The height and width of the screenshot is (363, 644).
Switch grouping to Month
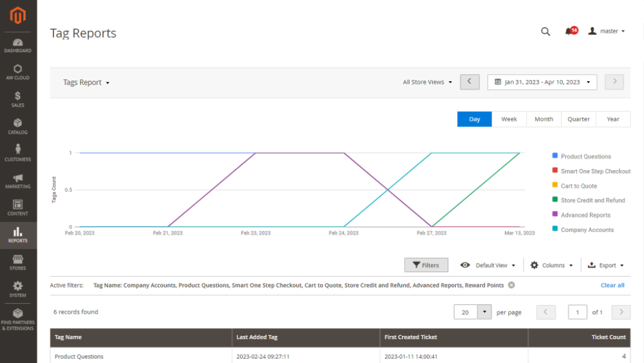click(x=544, y=119)
